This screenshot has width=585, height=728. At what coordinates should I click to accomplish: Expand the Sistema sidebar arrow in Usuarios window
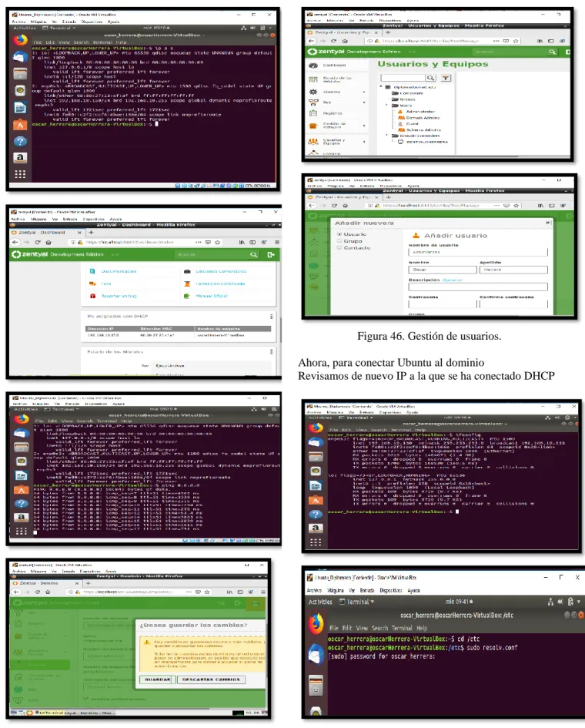[364, 92]
